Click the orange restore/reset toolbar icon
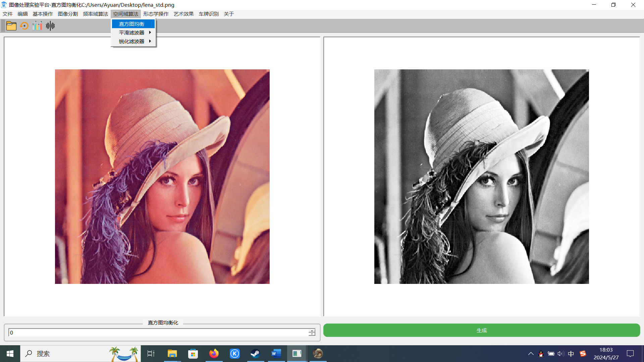The width and height of the screenshot is (644, 362). point(24,26)
